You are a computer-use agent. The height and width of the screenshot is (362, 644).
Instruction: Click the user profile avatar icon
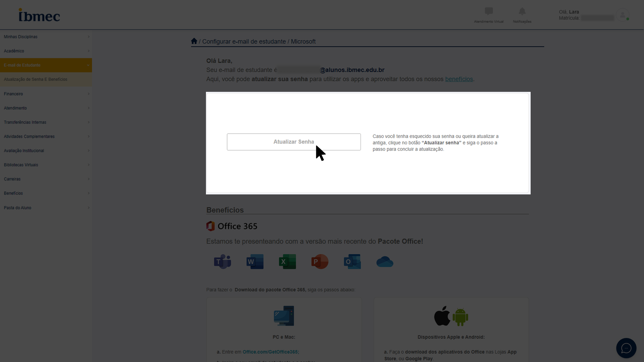tap(623, 15)
